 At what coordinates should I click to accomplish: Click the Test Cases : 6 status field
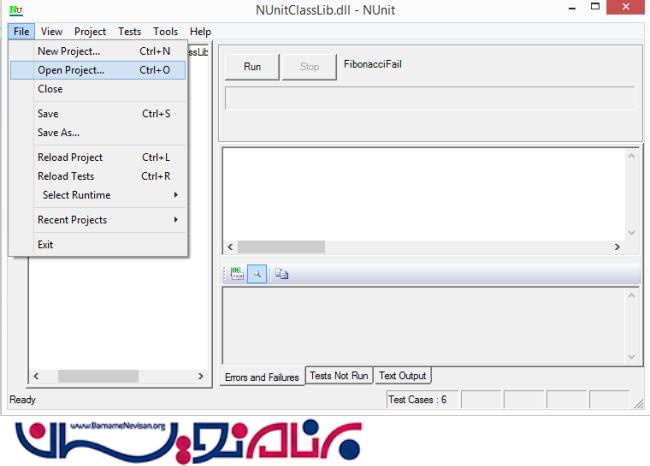pyautogui.click(x=422, y=399)
